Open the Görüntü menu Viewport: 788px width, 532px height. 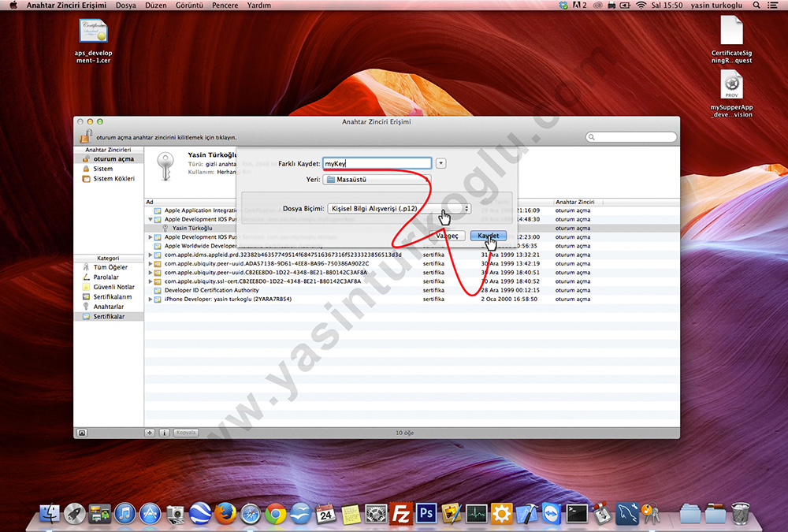[x=189, y=5]
